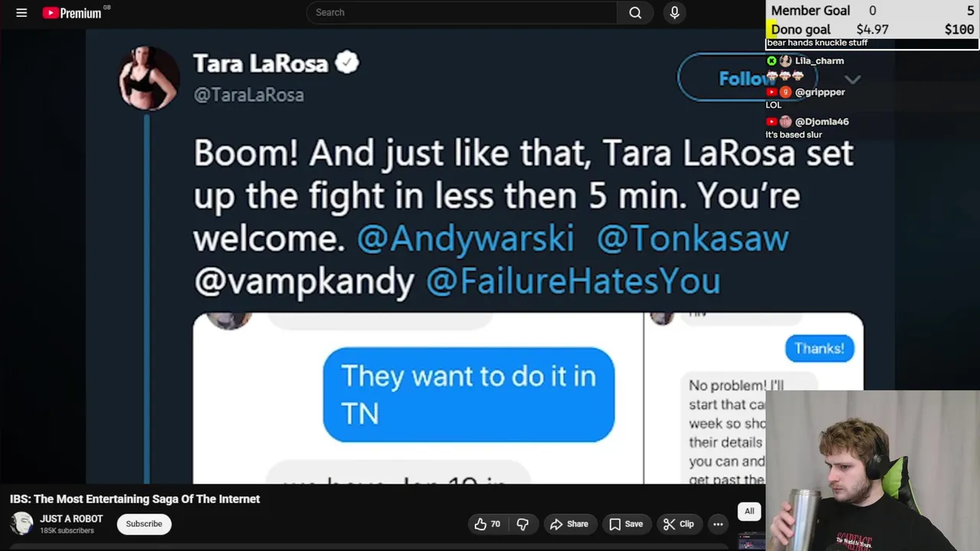The height and width of the screenshot is (551, 980).
Task: Open the hamburger guide menu
Action: click(21, 12)
